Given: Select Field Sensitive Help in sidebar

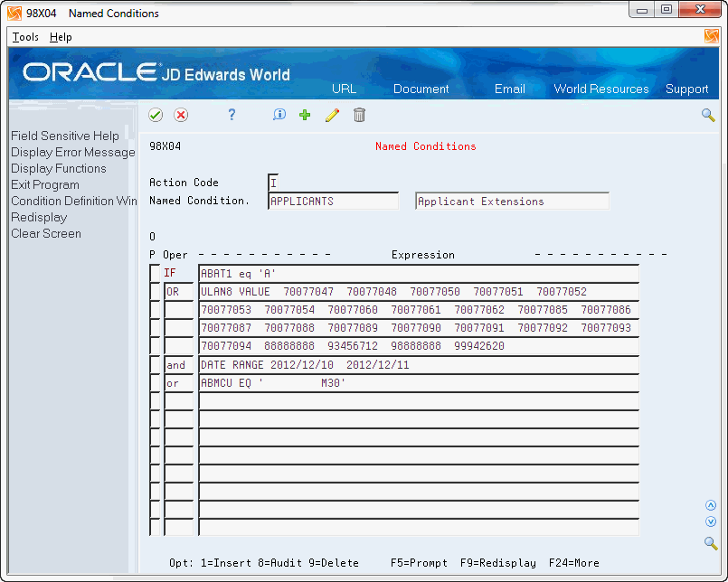Looking at the screenshot, I should [65, 136].
